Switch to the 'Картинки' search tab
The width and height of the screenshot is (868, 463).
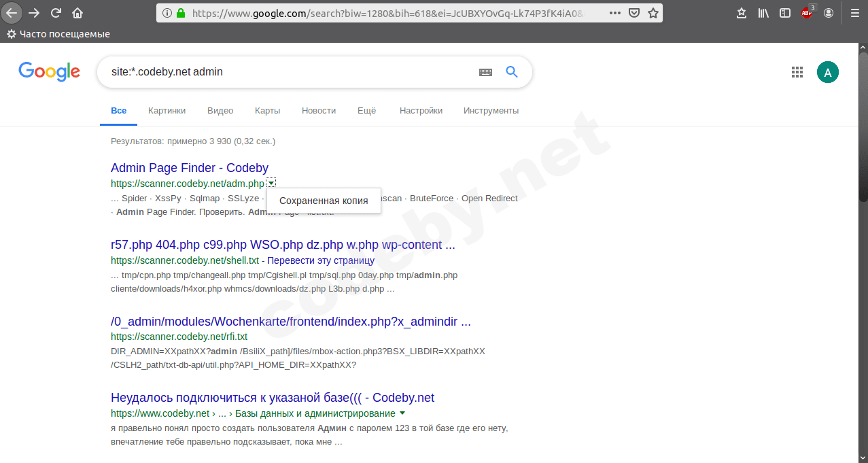point(167,111)
